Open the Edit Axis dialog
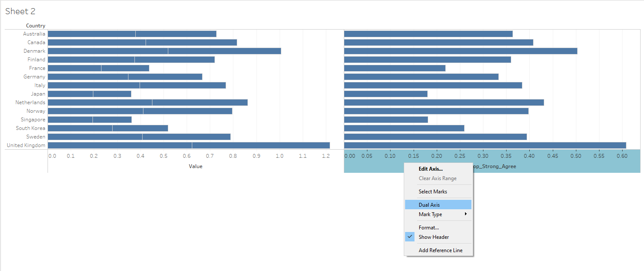The height and width of the screenshot is (271, 644). (x=430, y=169)
